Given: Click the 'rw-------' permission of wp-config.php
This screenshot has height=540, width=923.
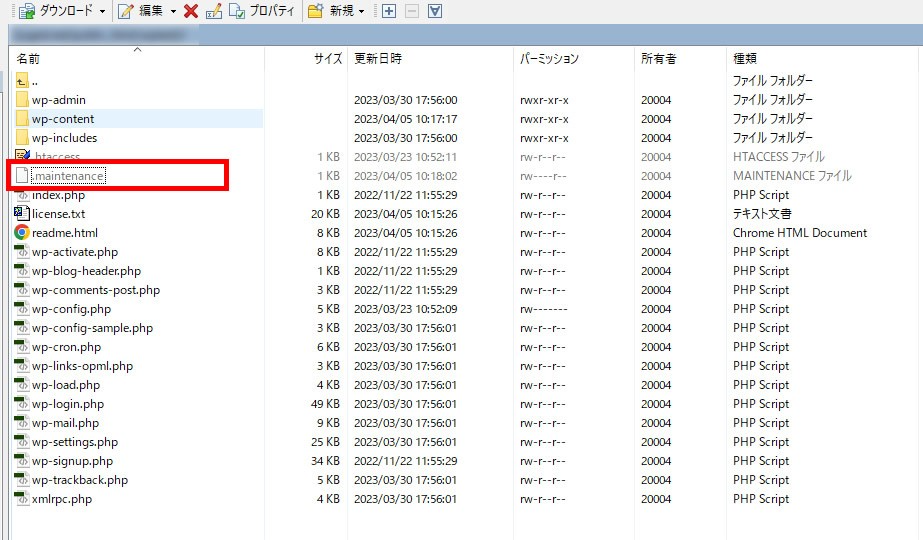Looking at the screenshot, I should tap(544, 309).
